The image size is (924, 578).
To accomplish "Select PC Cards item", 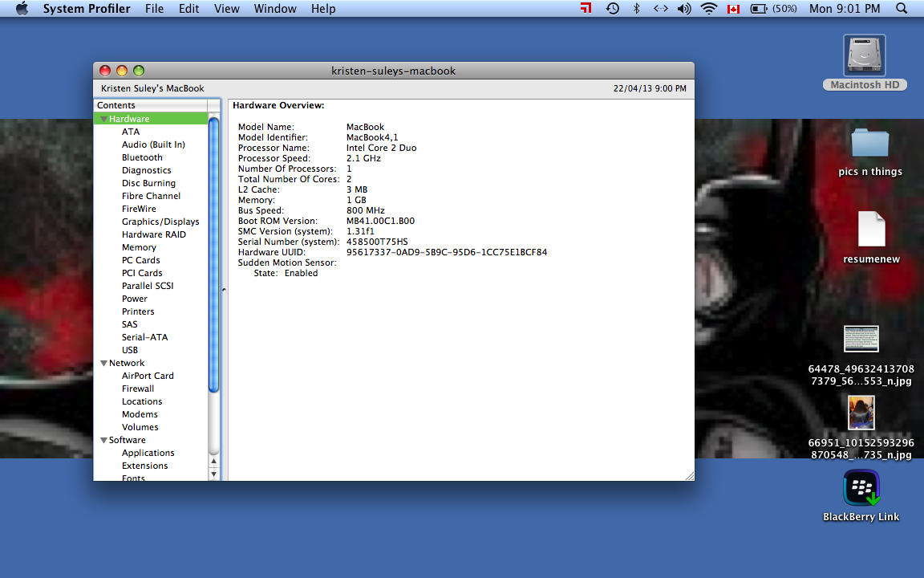I will tap(141, 260).
